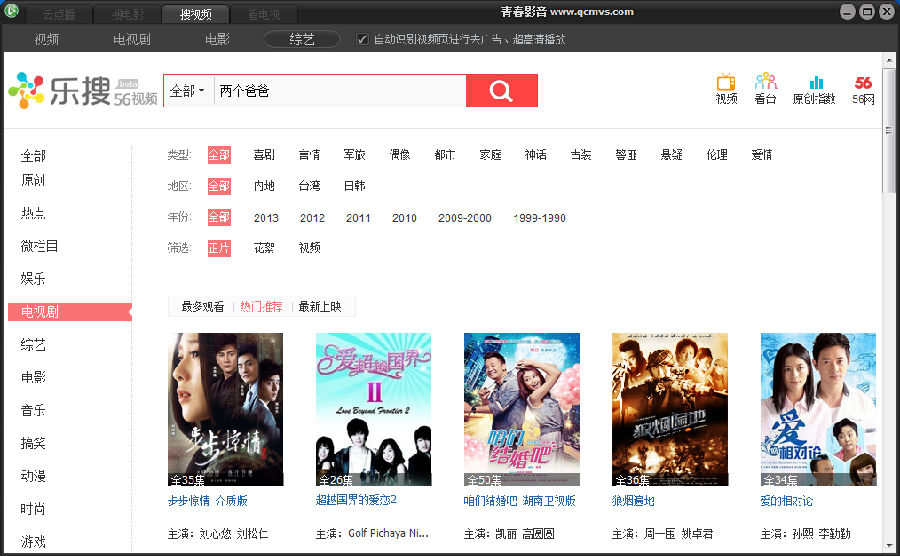
Task: Filter genre by 伦理
Action: tap(717, 155)
